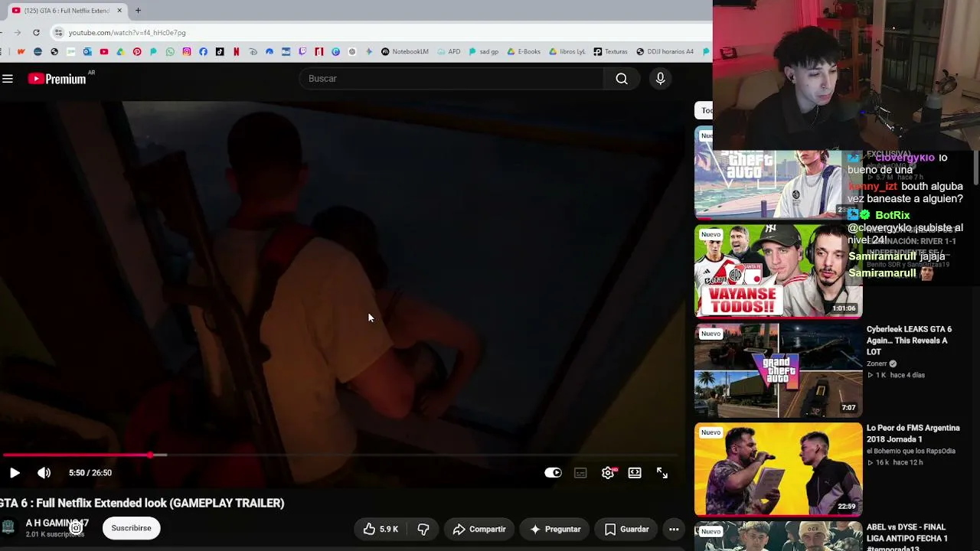The height and width of the screenshot is (551, 980).
Task: Enter fullscreen mode
Action: click(662, 473)
